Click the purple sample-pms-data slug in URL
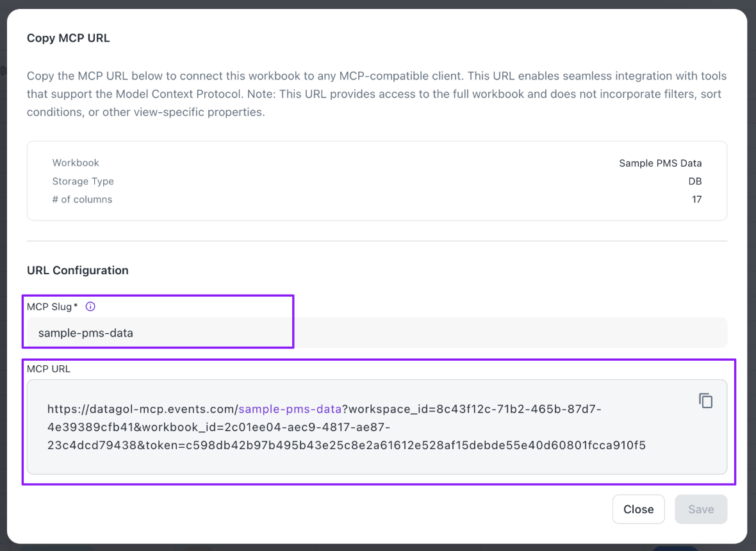This screenshot has width=756, height=551. 290,409
